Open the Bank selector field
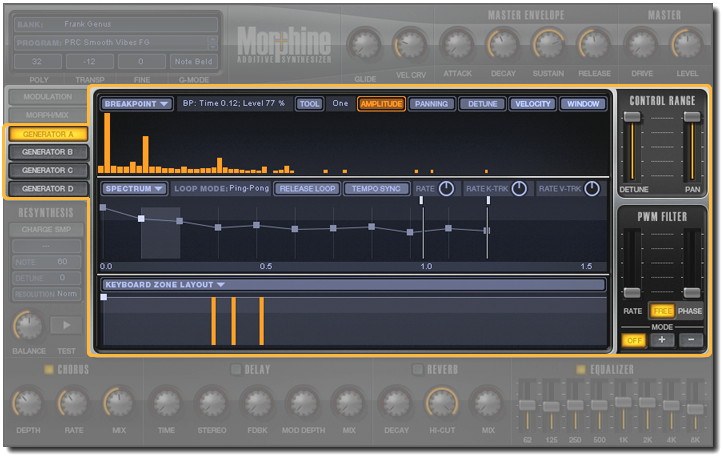This screenshot has width=723, height=456. coord(116,24)
